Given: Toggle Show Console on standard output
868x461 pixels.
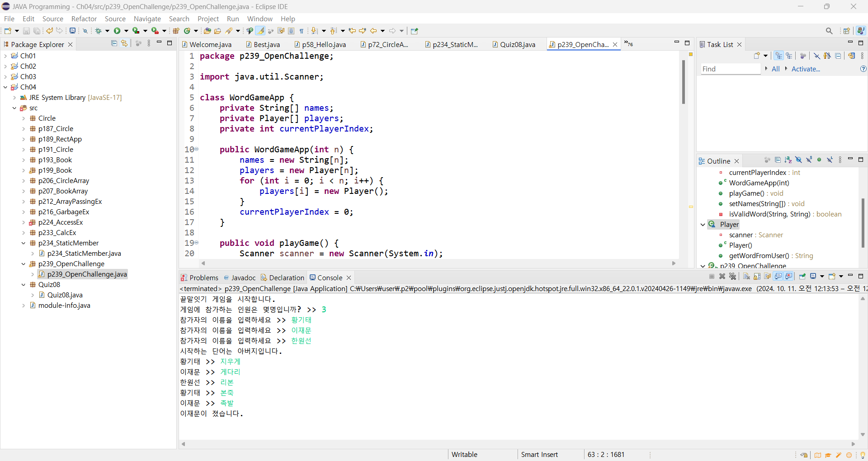Looking at the screenshot, I should tap(778, 276).
